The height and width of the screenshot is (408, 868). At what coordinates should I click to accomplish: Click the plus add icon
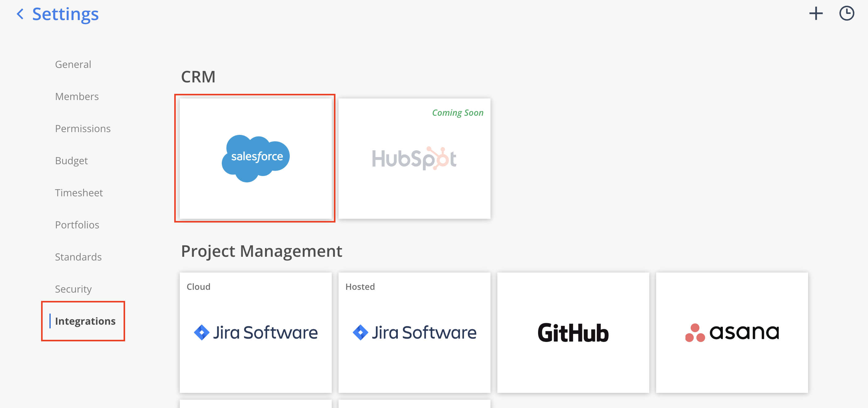816,14
